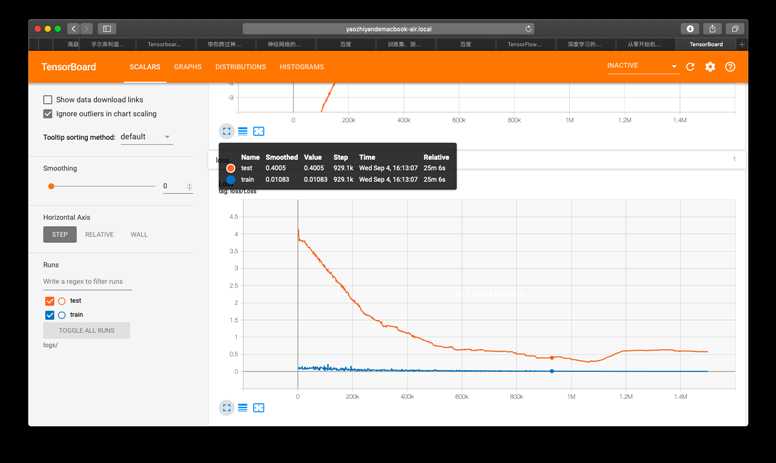
Task: Show only the test run via its circle
Action: [62, 301]
